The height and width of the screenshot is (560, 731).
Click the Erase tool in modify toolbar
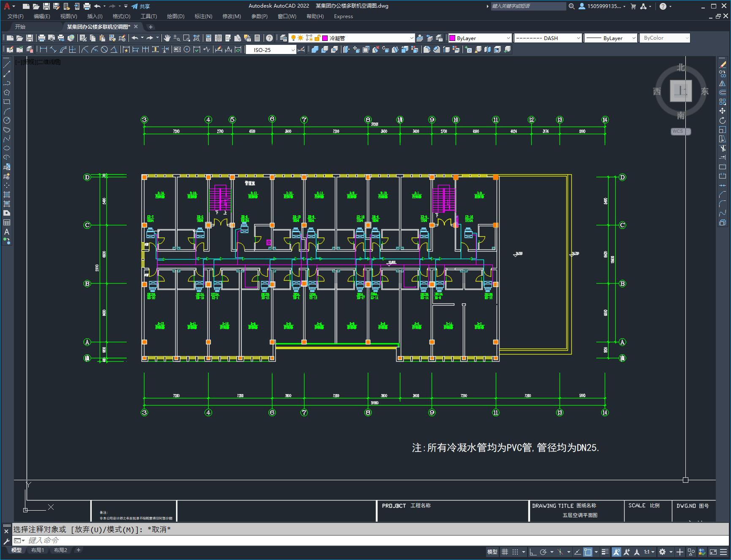pyautogui.click(x=723, y=65)
